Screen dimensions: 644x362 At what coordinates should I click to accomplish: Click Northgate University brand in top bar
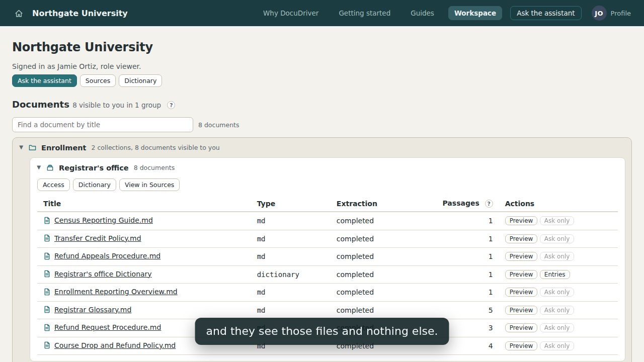80,13
